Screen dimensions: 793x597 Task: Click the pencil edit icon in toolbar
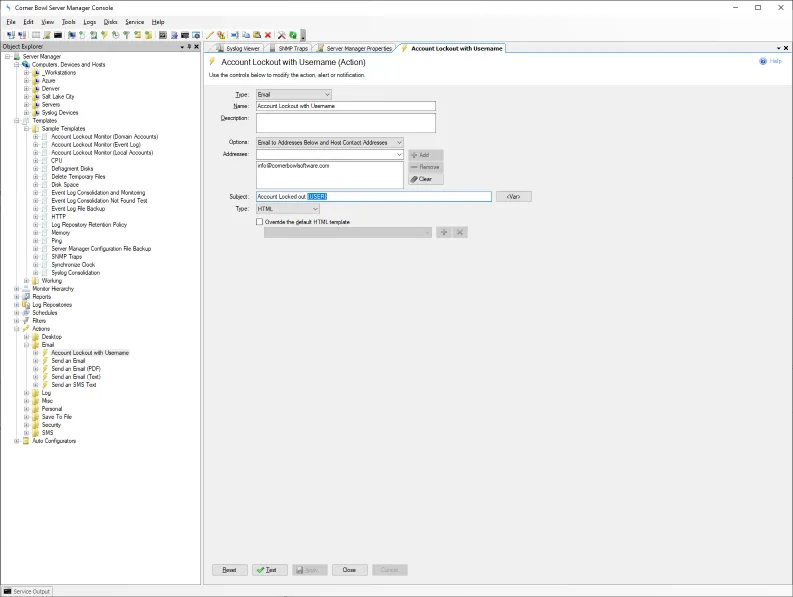[x=210, y=35]
